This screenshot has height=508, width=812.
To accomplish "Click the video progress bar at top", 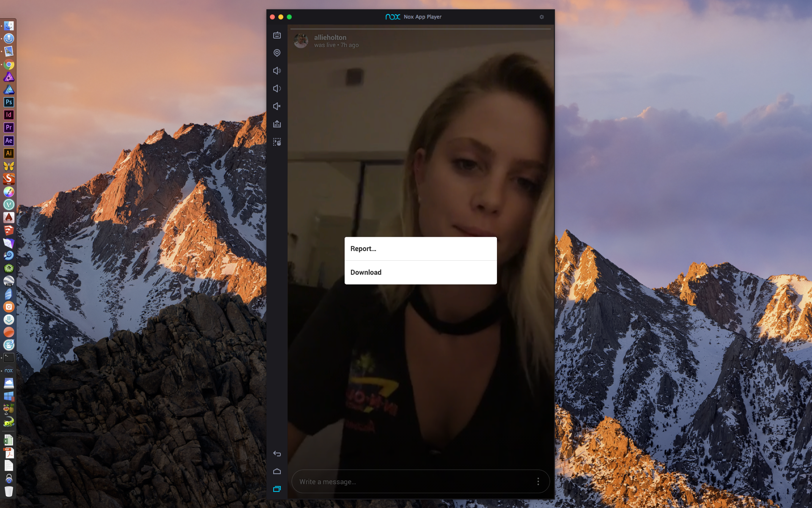I will 420,29.
